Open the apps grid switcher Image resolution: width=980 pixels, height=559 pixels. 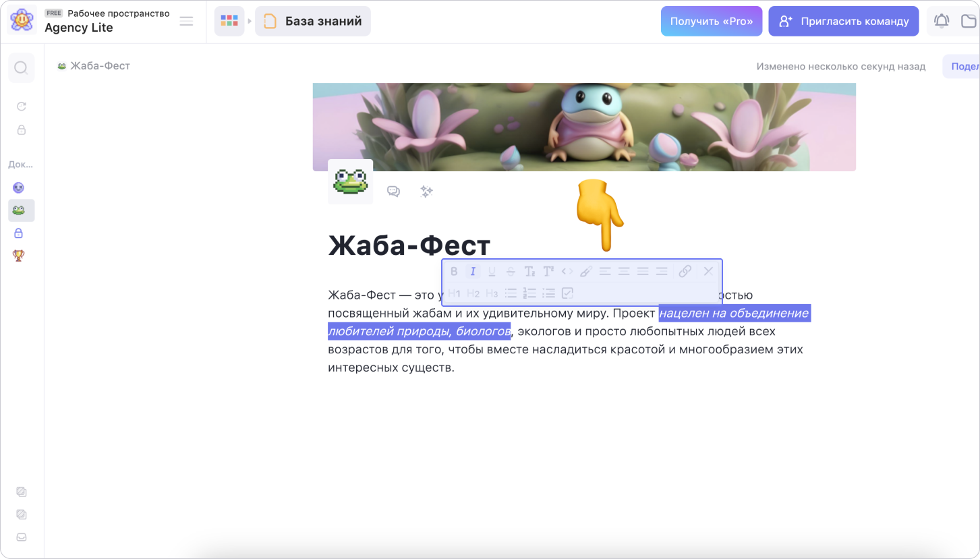pyautogui.click(x=229, y=21)
